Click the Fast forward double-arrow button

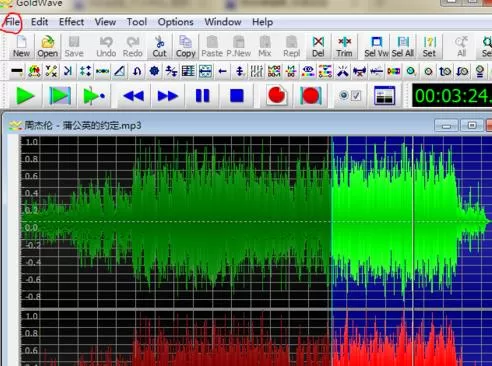(167, 96)
